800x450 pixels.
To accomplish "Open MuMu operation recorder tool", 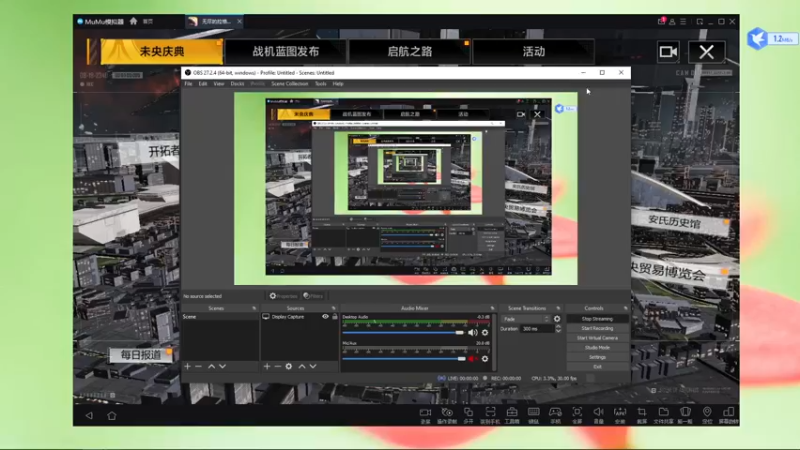I will 447,415.
